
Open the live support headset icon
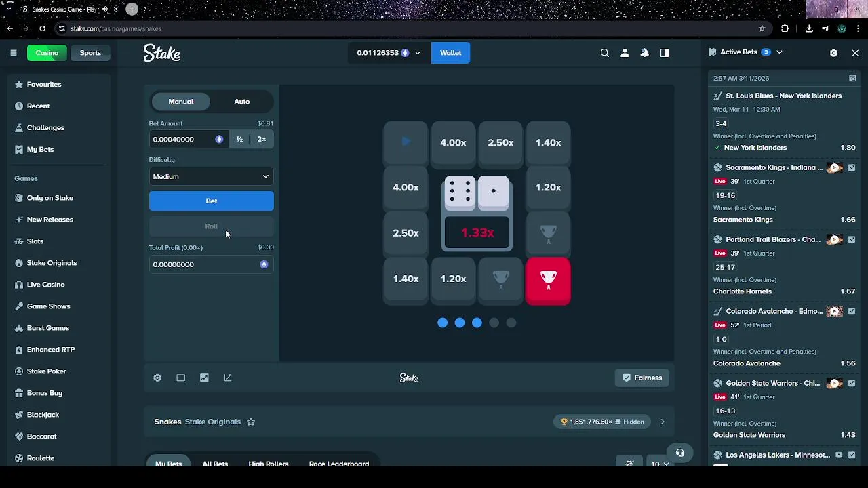point(679,453)
